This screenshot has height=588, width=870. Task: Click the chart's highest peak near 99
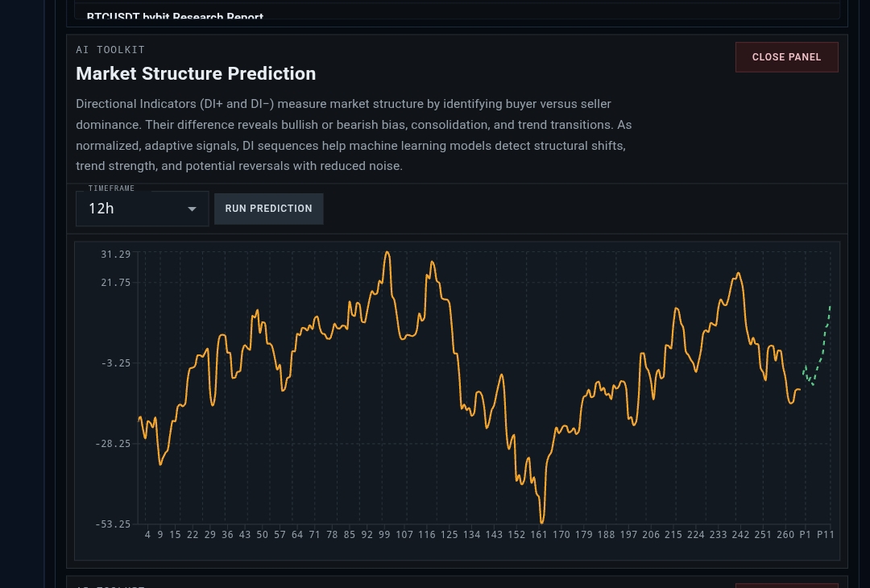point(387,254)
